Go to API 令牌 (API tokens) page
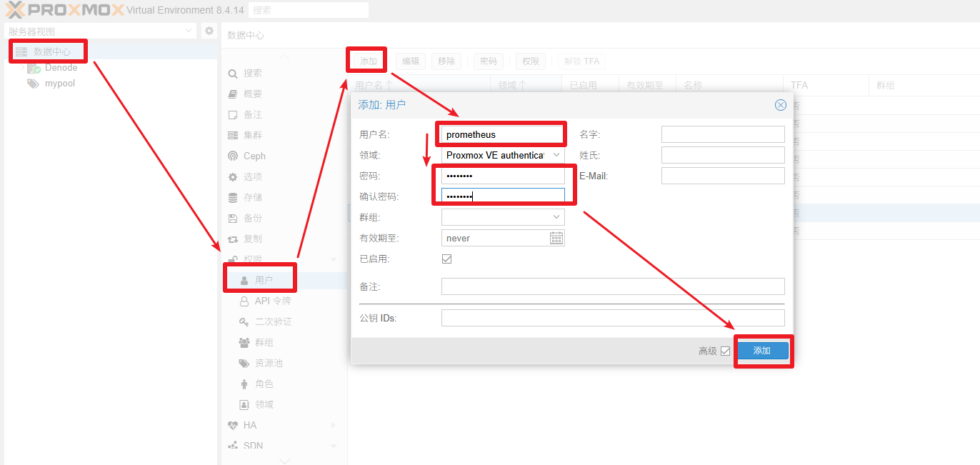 [x=272, y=301]
